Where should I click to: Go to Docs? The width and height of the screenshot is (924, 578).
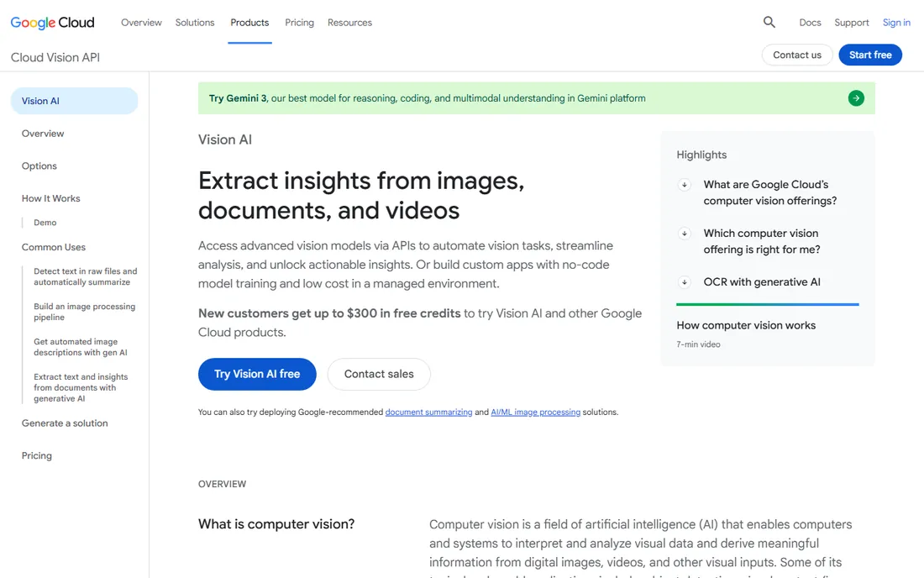[x=810, y=23]
